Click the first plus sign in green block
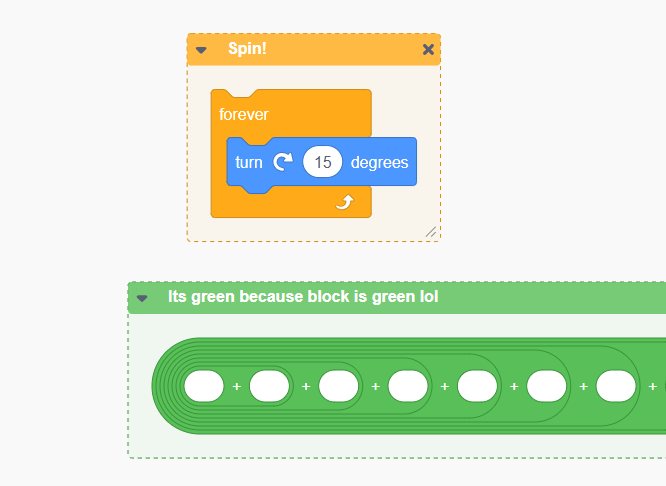666x486 pixels. 237,386
